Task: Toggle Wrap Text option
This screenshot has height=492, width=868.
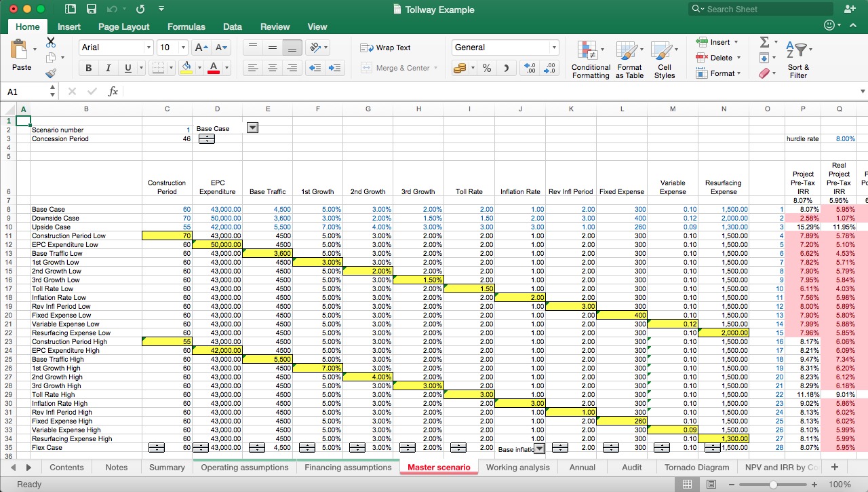Action: pos(386,48)
